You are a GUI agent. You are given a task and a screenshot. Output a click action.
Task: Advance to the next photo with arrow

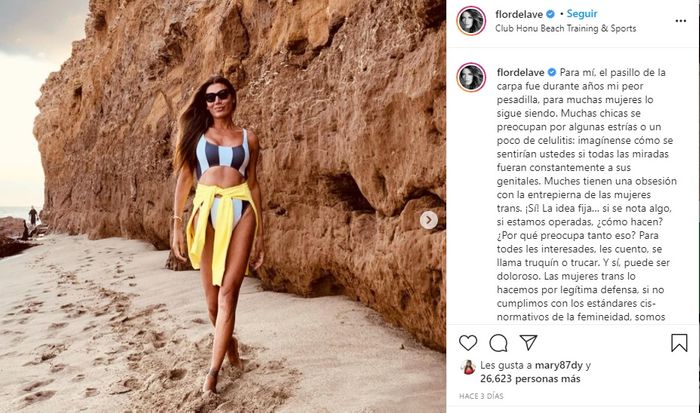click(x=429, y=220)
